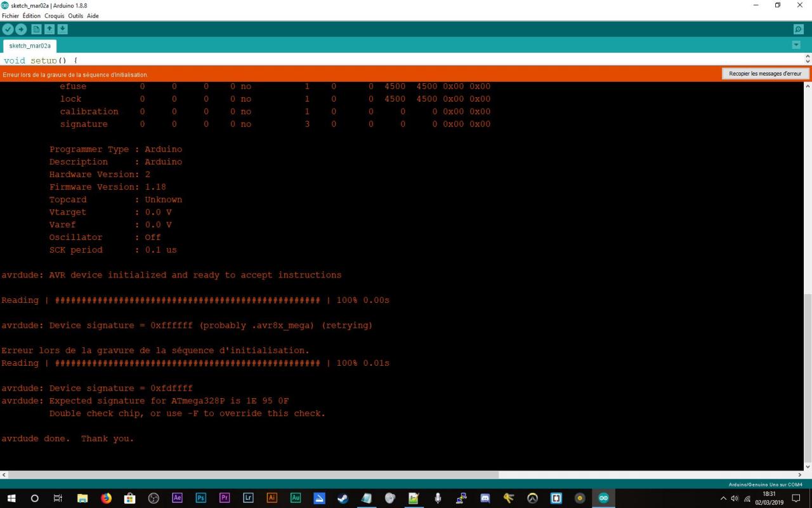Click 'Double check chip' console line
Image resolution: width=812 pixels, height=508 pixels.
[187, 413]
